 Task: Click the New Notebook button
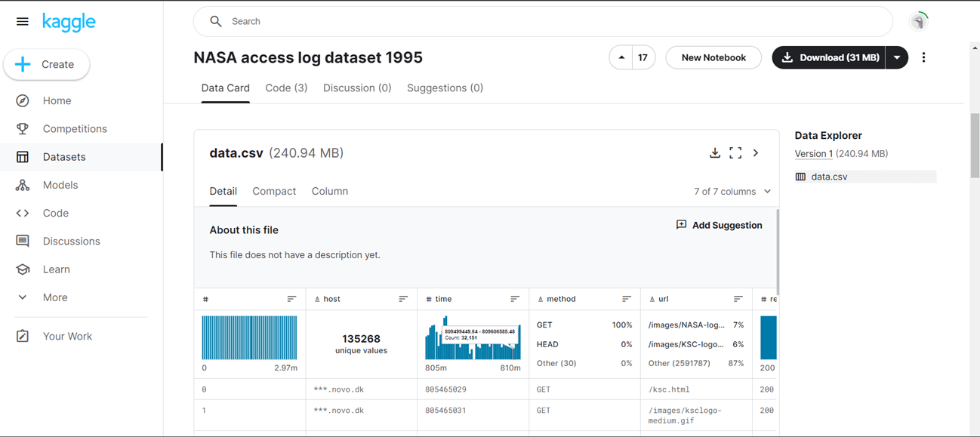click(x=713, y=57)
